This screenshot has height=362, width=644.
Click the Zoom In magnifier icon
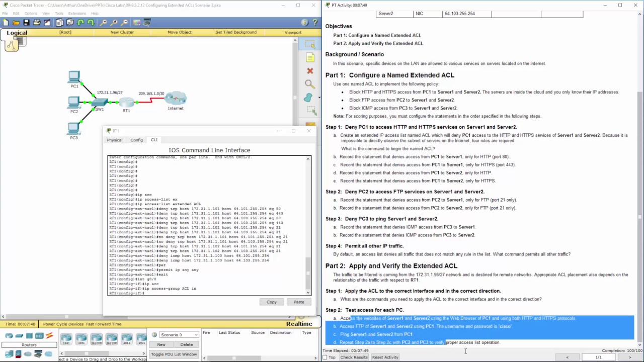pyautogui.click(x=103, y=23)
